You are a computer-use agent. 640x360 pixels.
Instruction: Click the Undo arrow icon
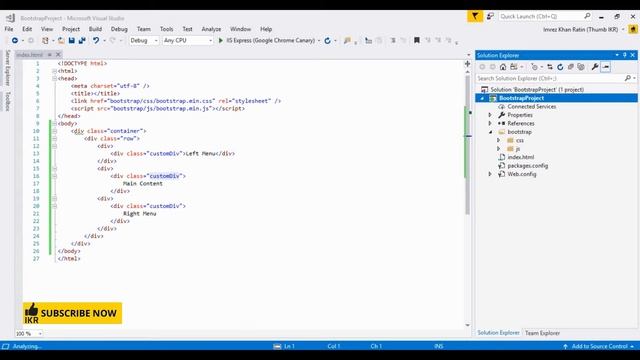click(x=96, y=40)
